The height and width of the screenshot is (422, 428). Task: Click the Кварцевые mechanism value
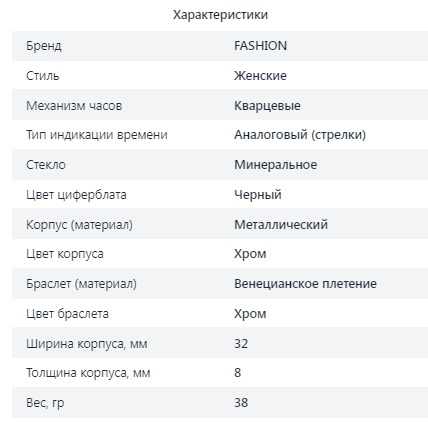coord(267,106)
